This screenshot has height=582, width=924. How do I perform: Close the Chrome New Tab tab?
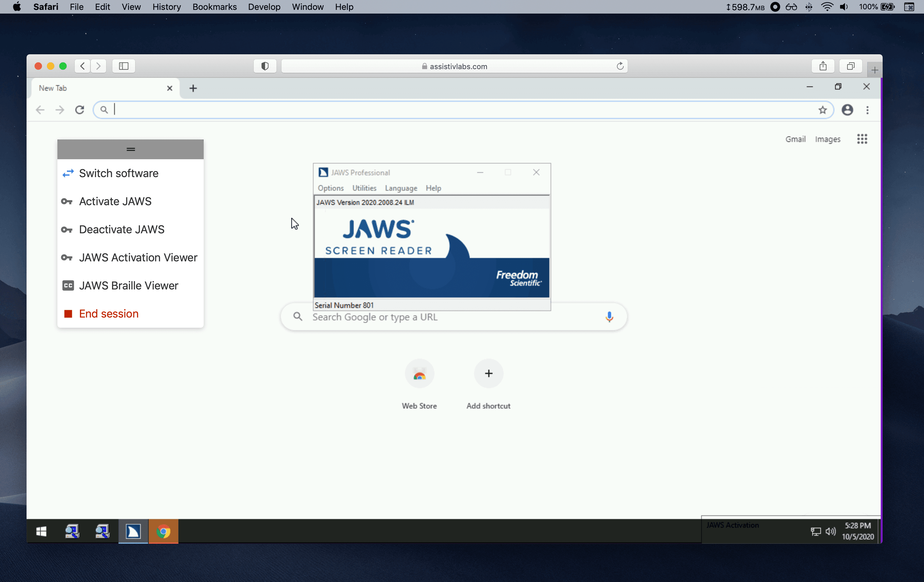click(x=170, y=88)
